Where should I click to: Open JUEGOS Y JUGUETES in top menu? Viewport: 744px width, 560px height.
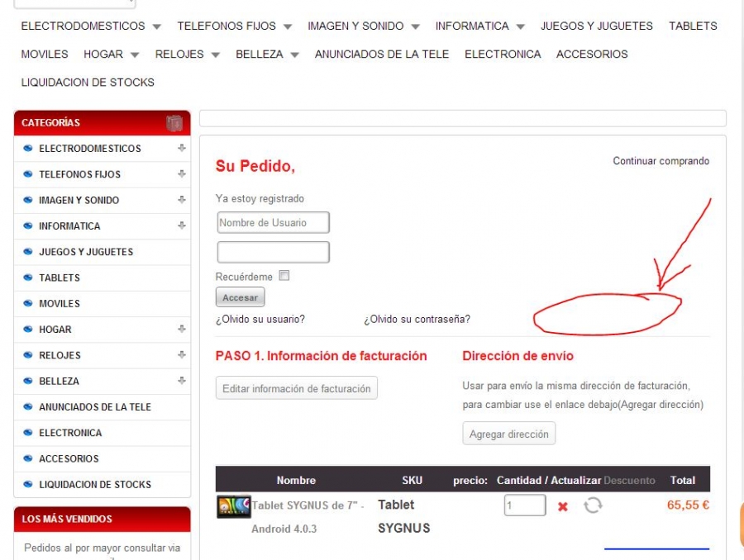point(596,26)
